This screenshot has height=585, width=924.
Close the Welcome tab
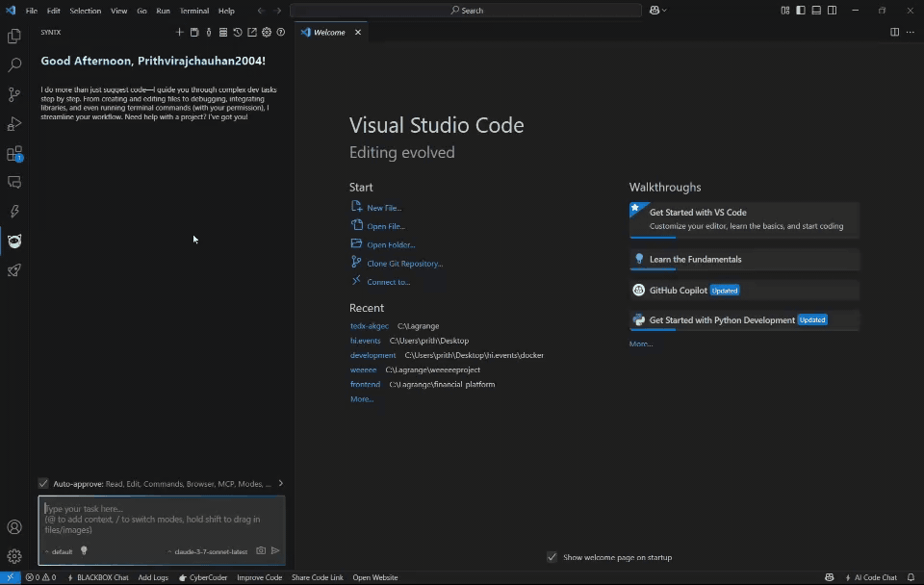(x=358, y=33)
